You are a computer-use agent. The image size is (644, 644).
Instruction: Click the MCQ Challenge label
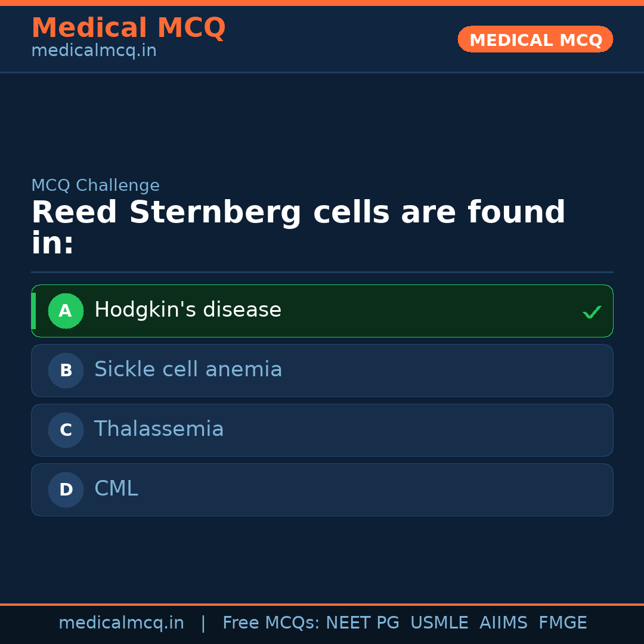pos(95,185)
